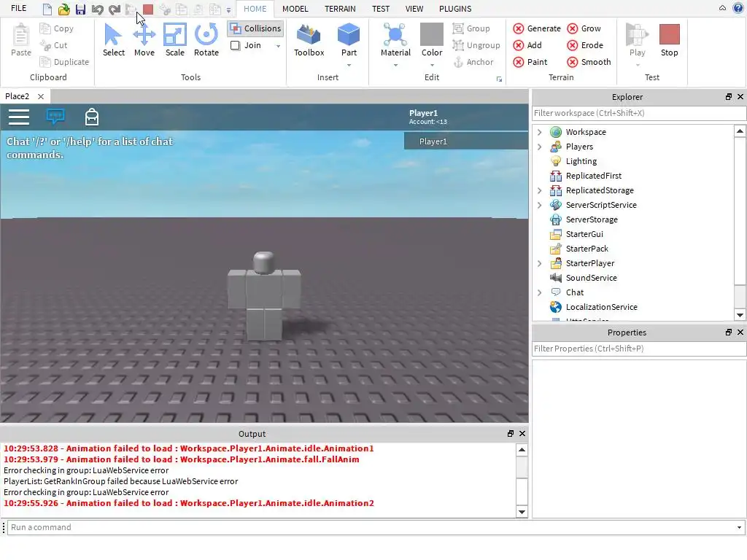
Task: Click the Output panel scroll down arrow
Action: point(522,512)
